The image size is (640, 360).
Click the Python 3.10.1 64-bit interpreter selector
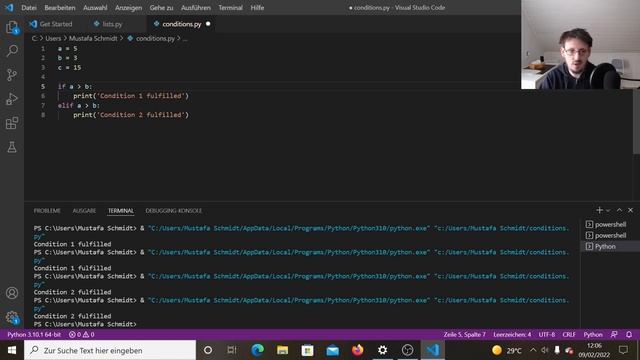(x=34, y=334)
